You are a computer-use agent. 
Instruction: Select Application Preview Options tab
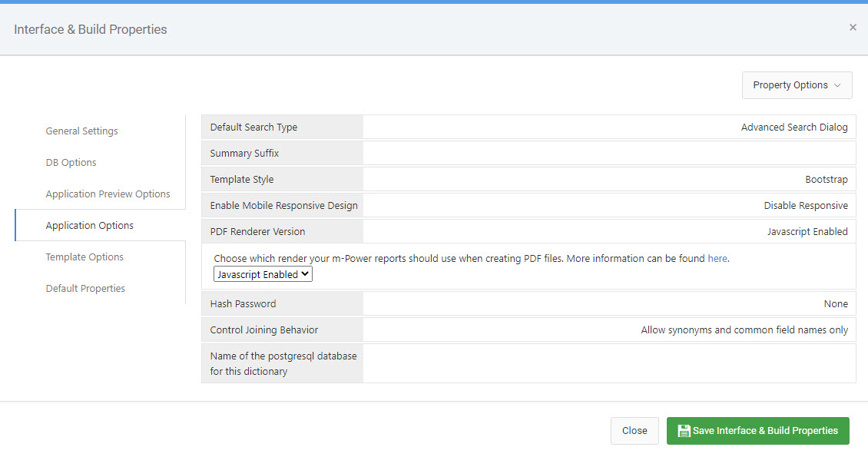pyautogui.click(x=108, y=194)
